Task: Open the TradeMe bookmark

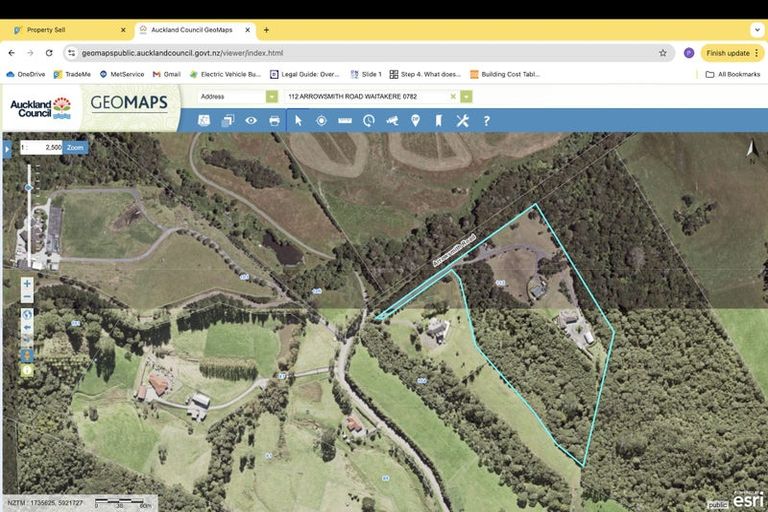Action: point(72,74)
